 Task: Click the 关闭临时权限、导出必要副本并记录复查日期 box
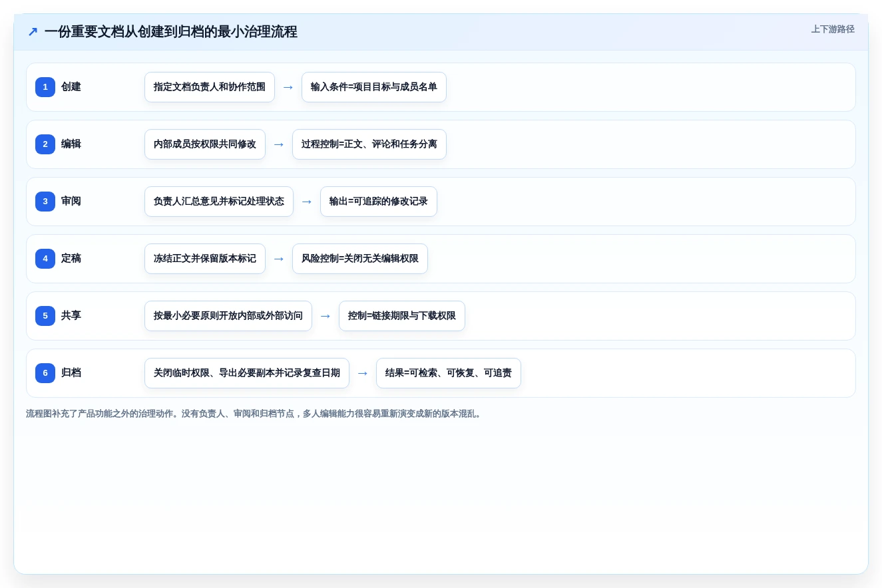click(247, 373)
